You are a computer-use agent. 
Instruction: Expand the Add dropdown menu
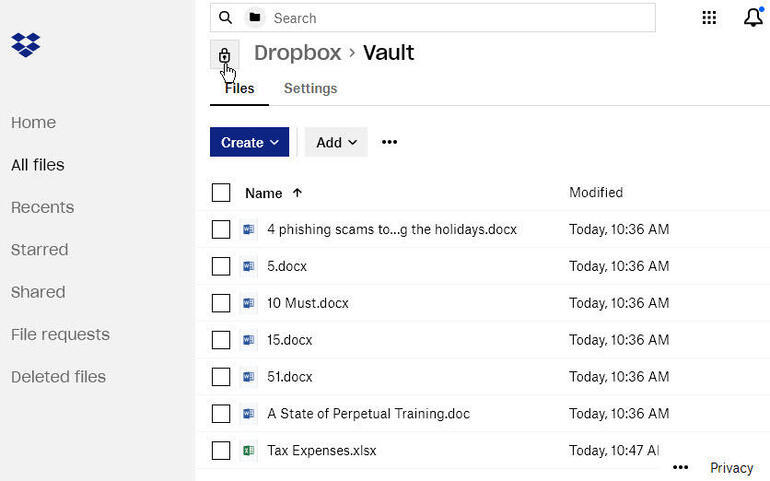coord(336,142)
